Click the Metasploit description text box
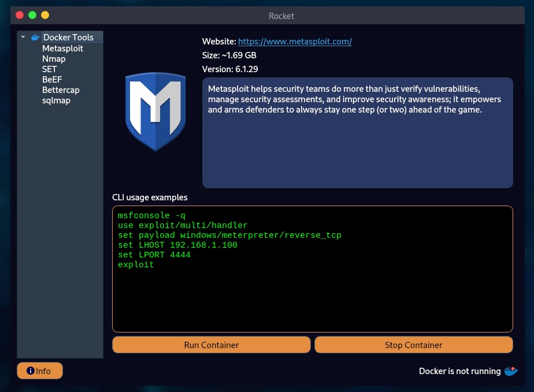The width and height of the screenshot is (534, 392). [358, 133]
